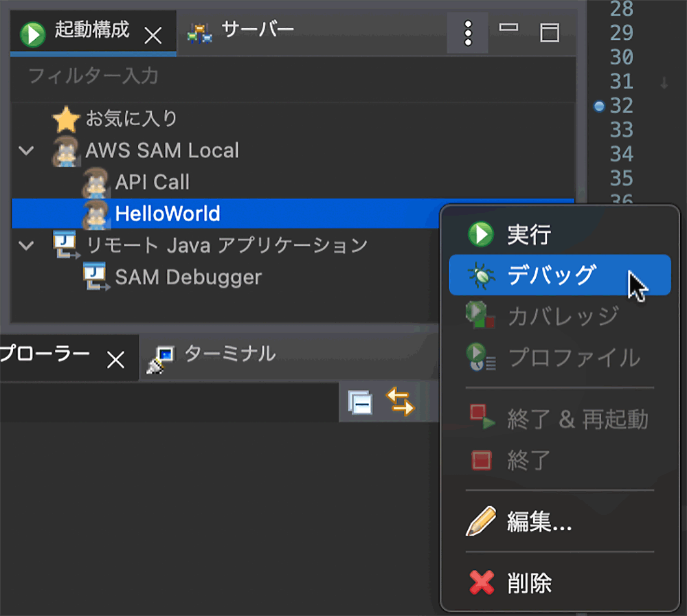Click the star favorites icon
Image resolution: width=687 pixels, height=616 pixels.
66,119
